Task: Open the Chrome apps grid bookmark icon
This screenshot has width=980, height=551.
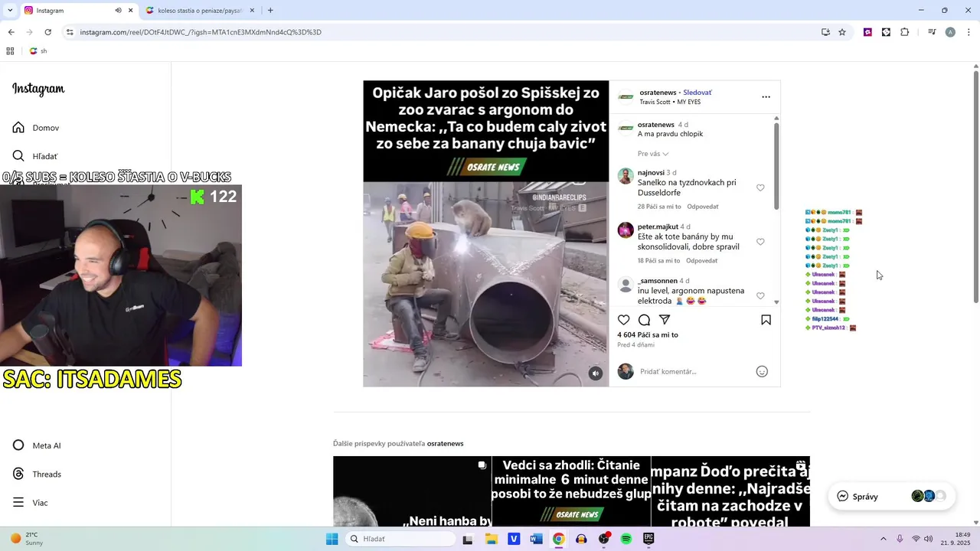Action: pyautogui.click(x=11, y=51)
